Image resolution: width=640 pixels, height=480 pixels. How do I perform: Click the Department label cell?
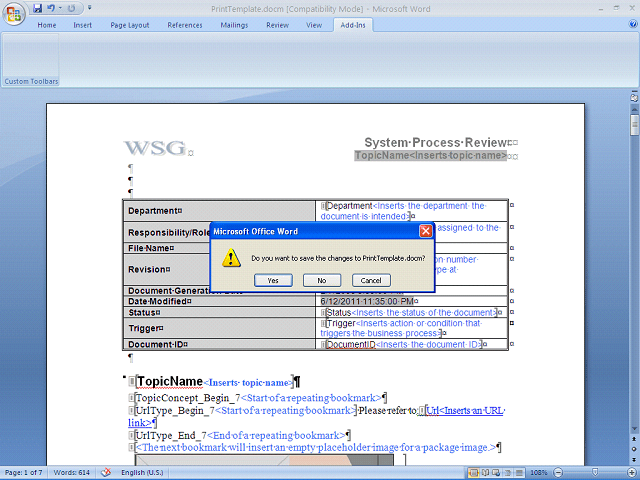pos(219,211)
